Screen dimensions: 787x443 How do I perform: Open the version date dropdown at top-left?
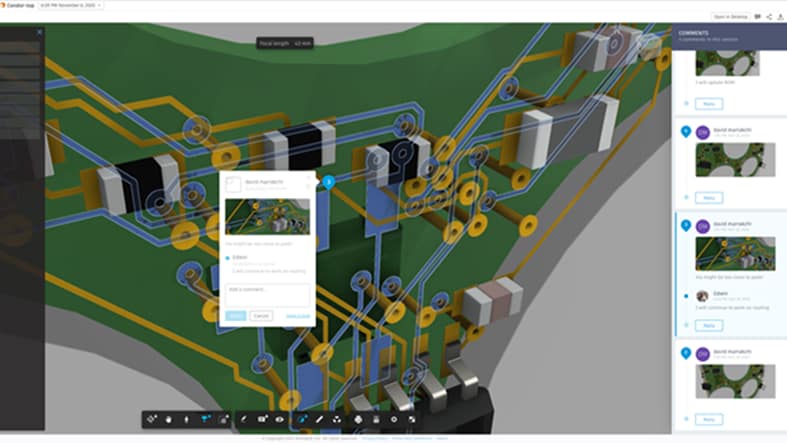pos(71,5)
